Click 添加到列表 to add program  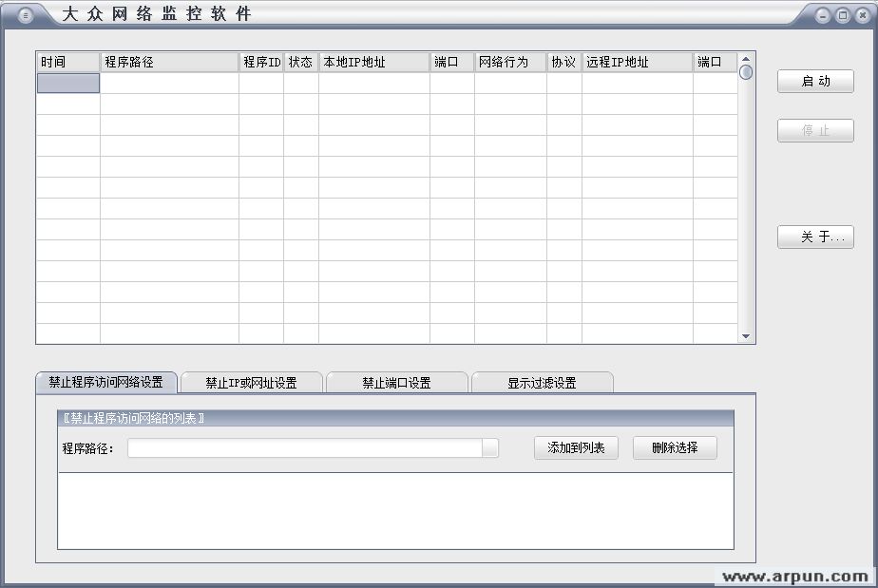[576, 448]
